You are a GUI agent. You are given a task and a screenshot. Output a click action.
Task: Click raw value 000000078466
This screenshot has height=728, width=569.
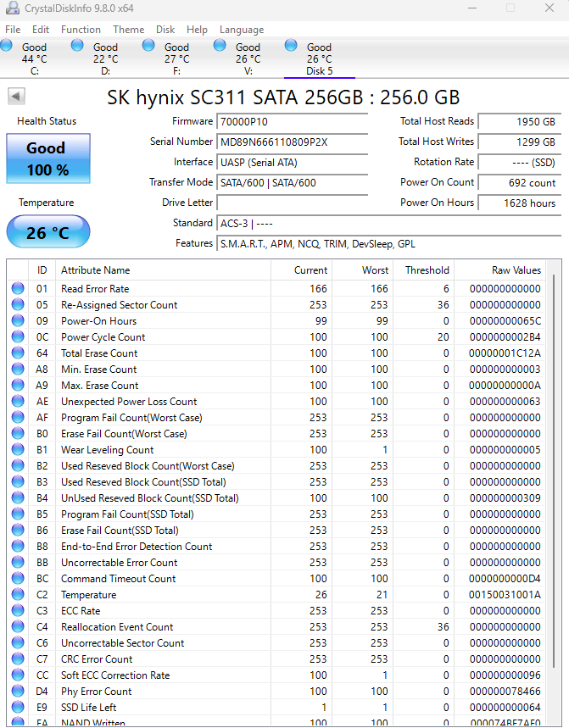point(505,692)
